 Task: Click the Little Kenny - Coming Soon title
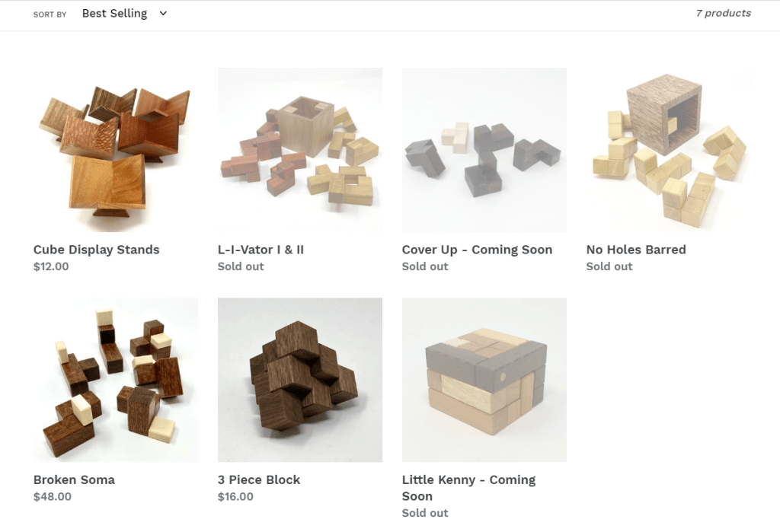(x=468, y=488)
